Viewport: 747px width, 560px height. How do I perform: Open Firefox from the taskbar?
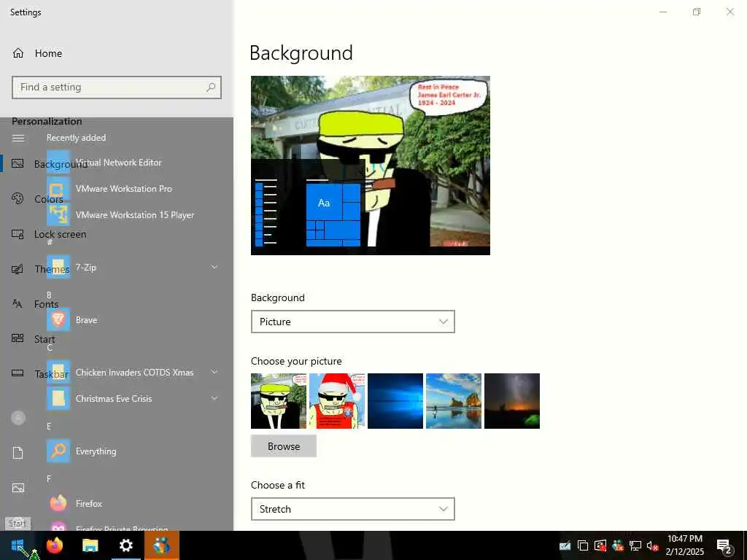55,545
